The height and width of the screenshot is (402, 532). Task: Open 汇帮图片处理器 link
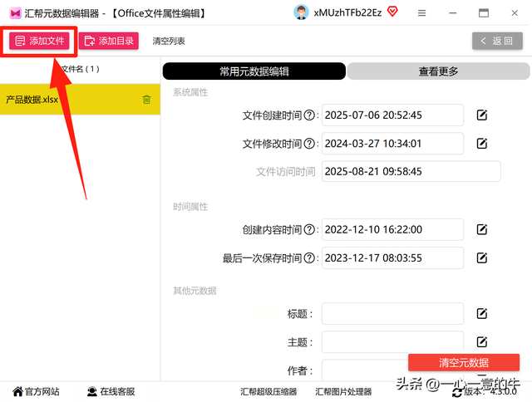(x=343, y=392)
